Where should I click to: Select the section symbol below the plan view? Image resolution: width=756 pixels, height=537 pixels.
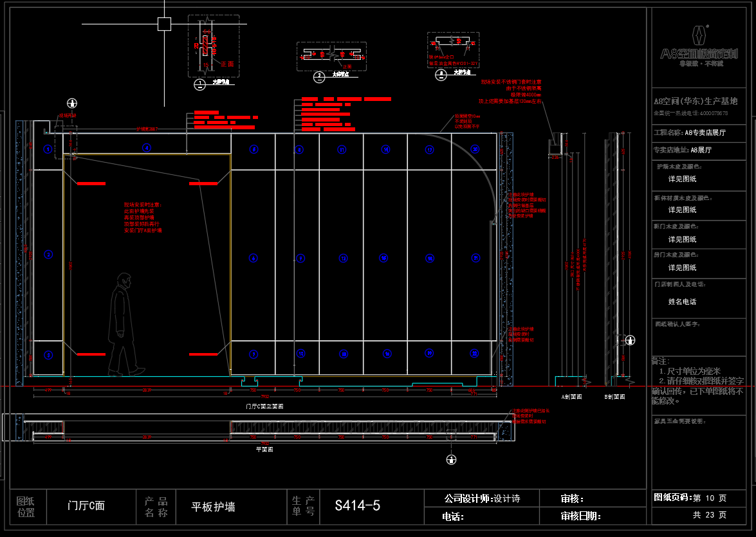452,459
